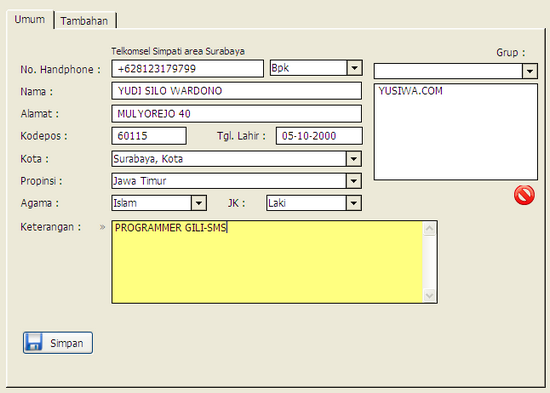This screenshot has height=393, width=550.
Task: Click the red prohibition remove-group icon
Action: (x=524, y=195)
